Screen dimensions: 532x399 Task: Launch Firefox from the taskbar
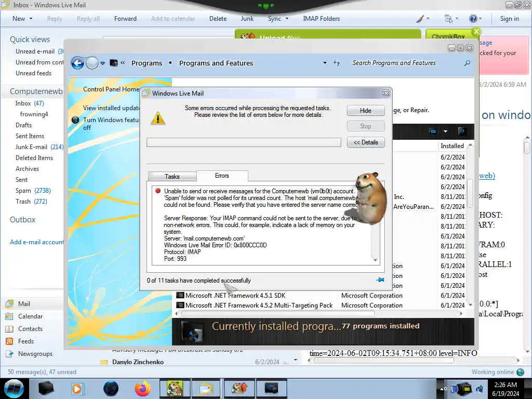coord(142,389)
